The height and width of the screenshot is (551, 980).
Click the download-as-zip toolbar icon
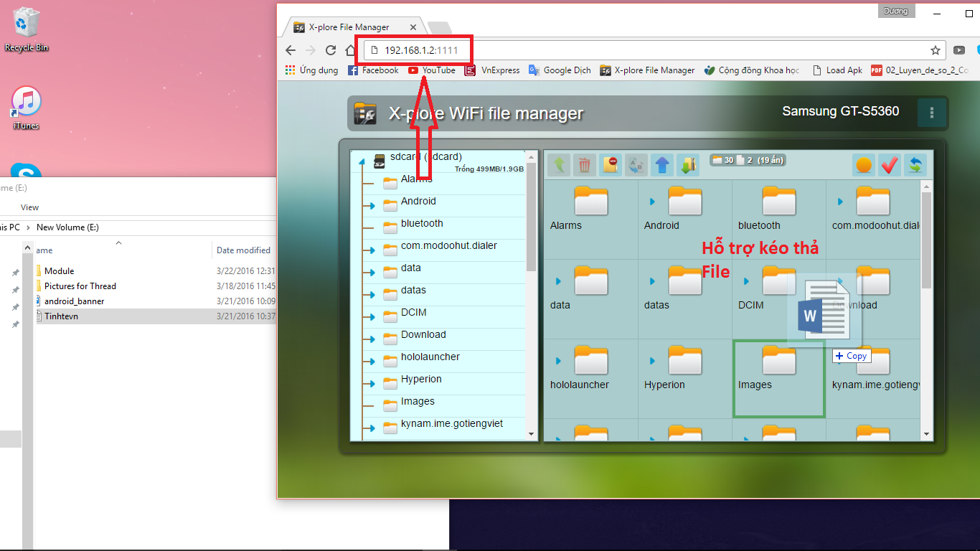688,165
